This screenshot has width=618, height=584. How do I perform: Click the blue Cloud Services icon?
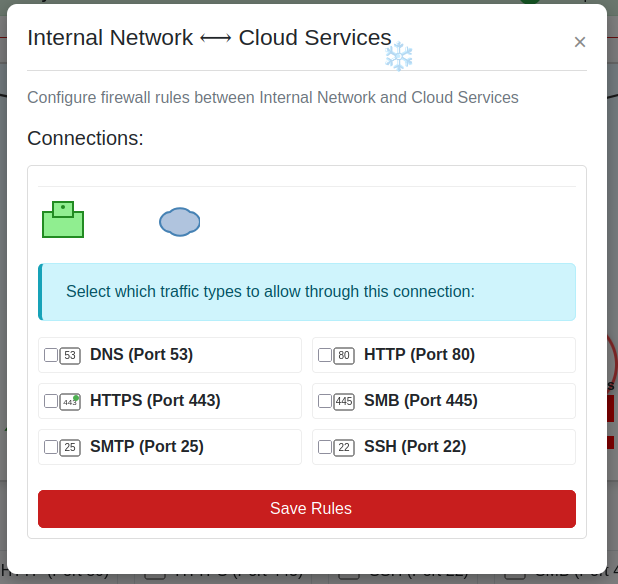180,221
